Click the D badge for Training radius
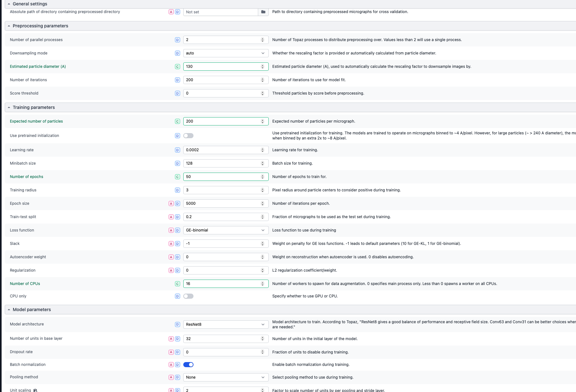Viewport: 576px width, 392px height. pos(178,190)
